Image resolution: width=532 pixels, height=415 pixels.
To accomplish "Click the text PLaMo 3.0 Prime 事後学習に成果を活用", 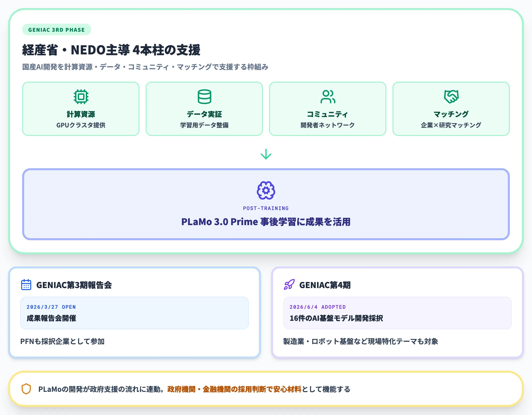I will click(x=266, y=222).
